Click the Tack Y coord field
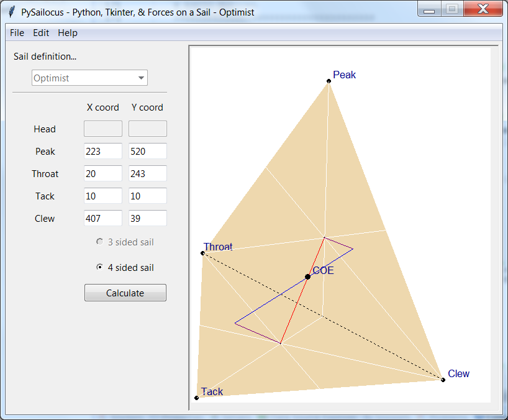The width and height of the screenshot is (508, 420). 148,196
